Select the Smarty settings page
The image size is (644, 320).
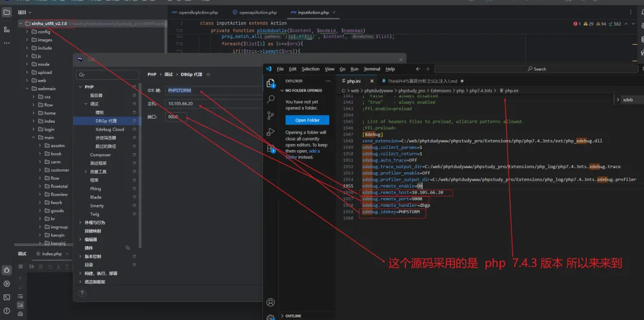click(x=97, y=206)
